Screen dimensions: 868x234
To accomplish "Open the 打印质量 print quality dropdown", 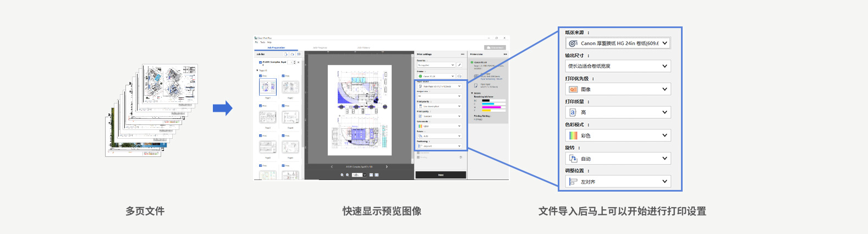I will [x=618, y=112].
